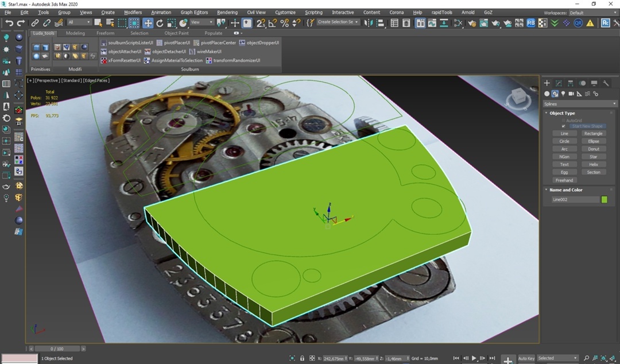Open the Graph Editors menu
Image resolution: width=620 pixels, height=364 pixels.
[194, 13]
